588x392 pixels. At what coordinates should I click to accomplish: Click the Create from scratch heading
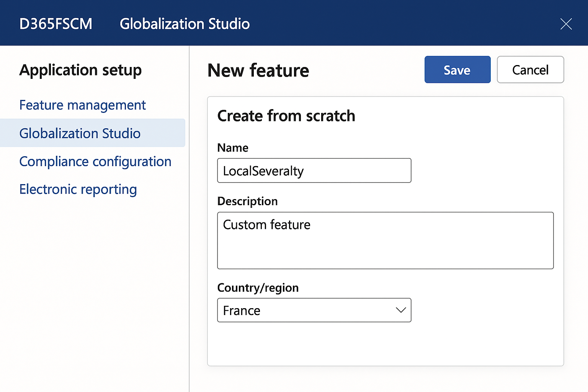tap(286, 116)
